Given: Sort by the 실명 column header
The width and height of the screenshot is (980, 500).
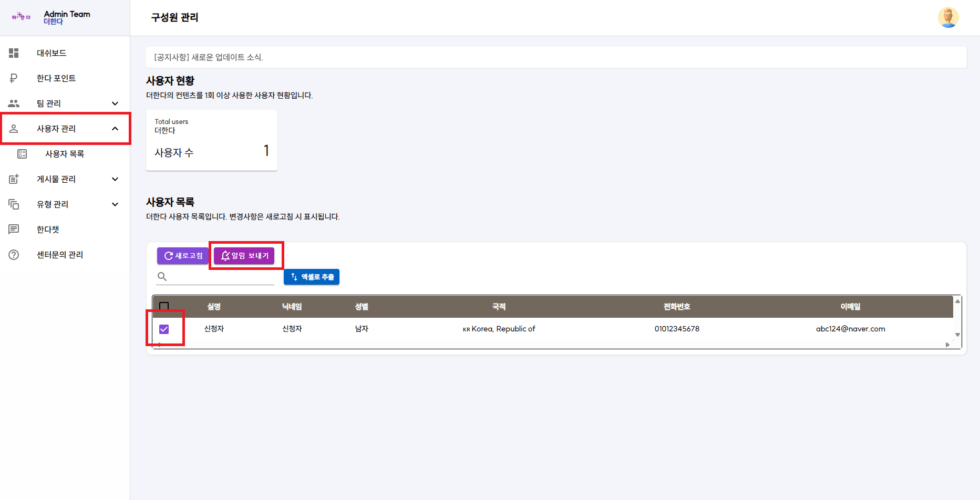Looking at the screenshot, I should point(214,307).
